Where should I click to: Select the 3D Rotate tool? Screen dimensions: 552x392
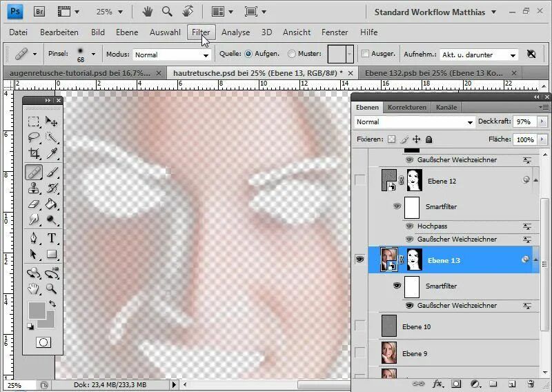point(33,273)
